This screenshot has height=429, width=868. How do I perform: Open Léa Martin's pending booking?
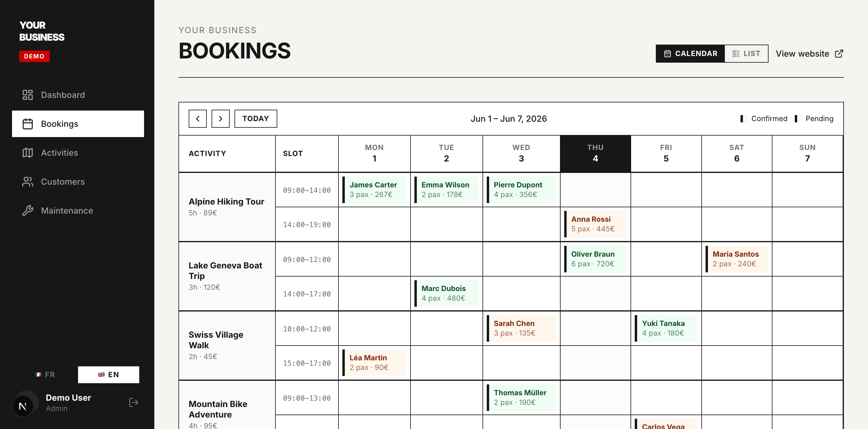tap(374, 363)
